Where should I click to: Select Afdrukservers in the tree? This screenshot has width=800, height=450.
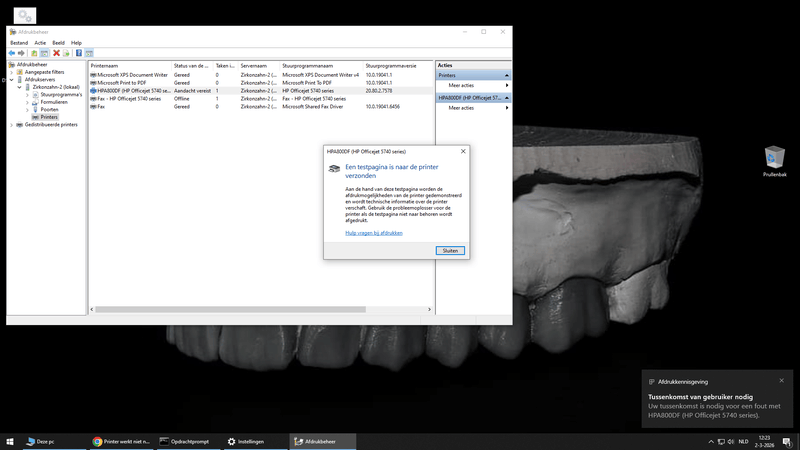click(40, 80)
